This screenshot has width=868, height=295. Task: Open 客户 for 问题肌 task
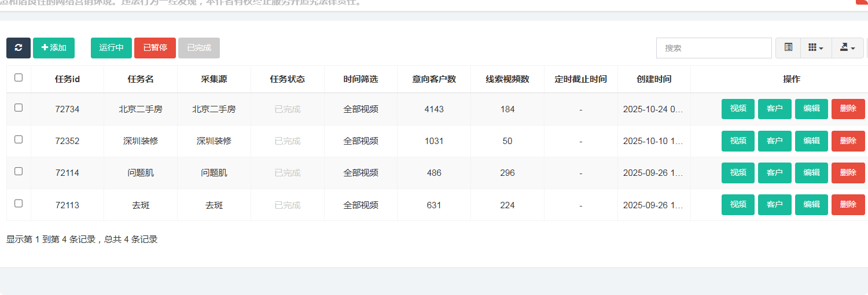775,172
